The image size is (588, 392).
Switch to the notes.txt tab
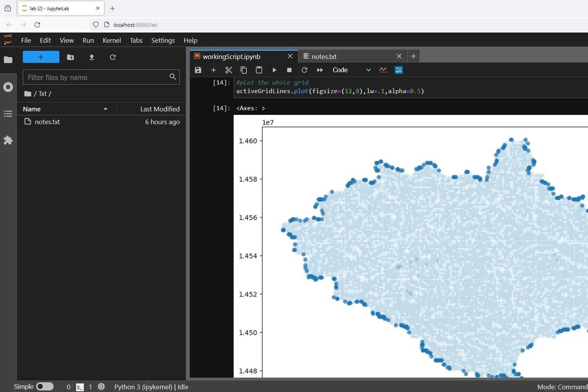pyautogui.click(x=324, y=56)
